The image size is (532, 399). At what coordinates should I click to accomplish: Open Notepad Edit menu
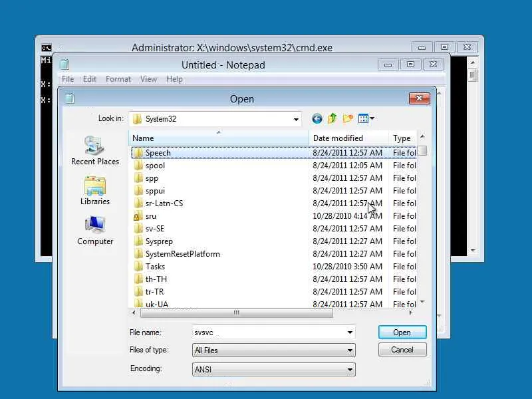pos(90,79)
